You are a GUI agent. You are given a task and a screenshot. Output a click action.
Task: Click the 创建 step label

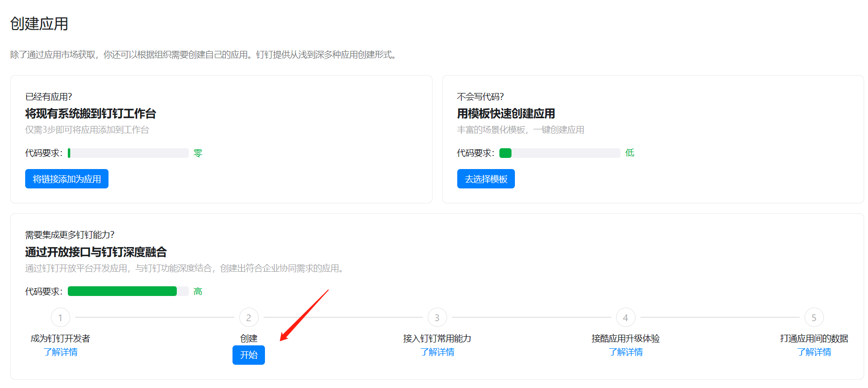click(x=249, y=339)
